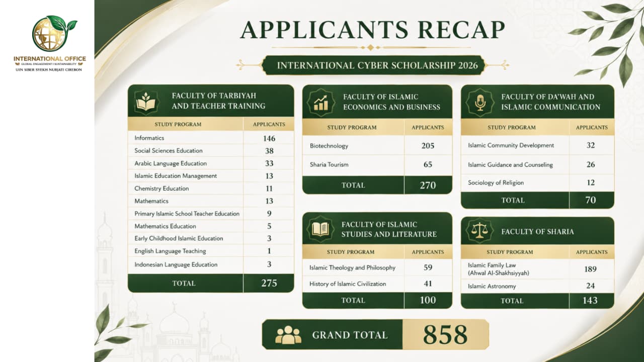Click the Islamic Astronomy value 24

click(591, 286)
